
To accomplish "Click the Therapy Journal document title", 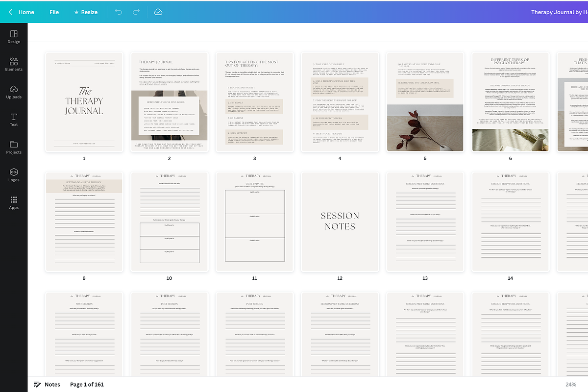I will pyautogui.click(x=560, y=12).
